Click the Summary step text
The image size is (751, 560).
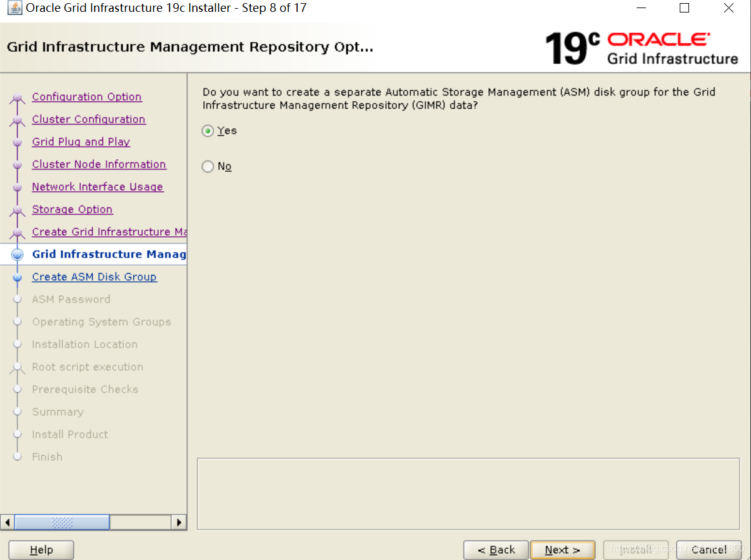click(58, 412)
